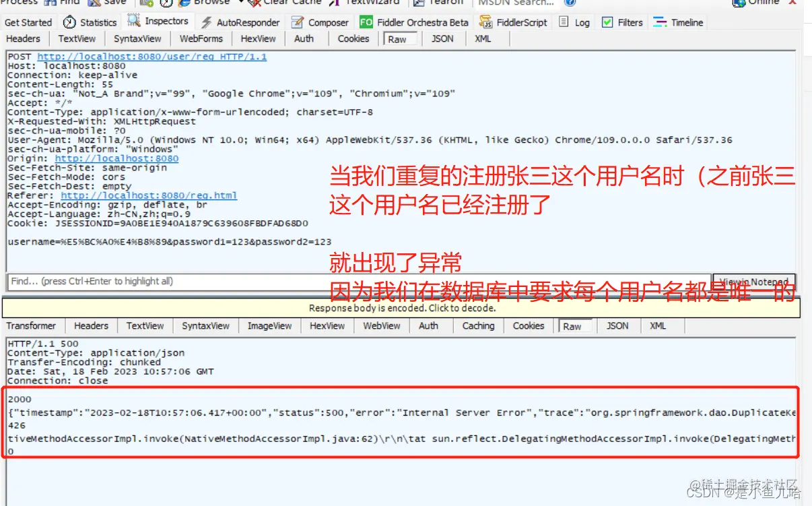Open the AutoResponder tab
This screenshot has height=506, width=812.
(240, 22)
